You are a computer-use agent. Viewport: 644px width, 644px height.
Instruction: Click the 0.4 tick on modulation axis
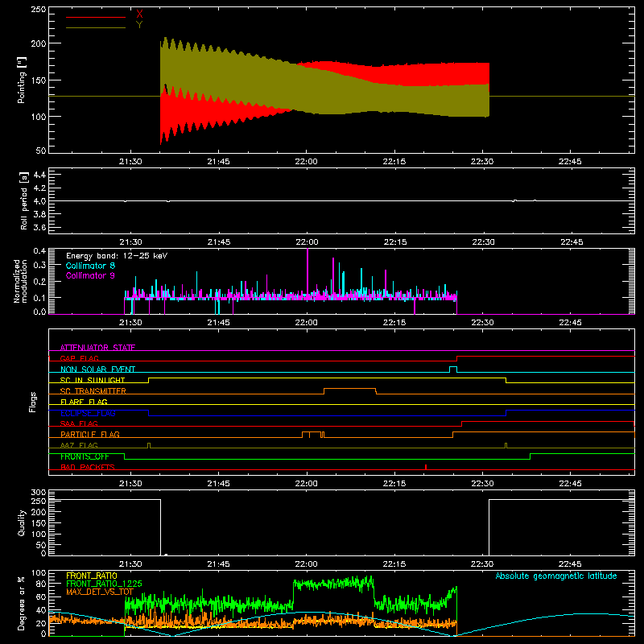[x=39, y=250]
